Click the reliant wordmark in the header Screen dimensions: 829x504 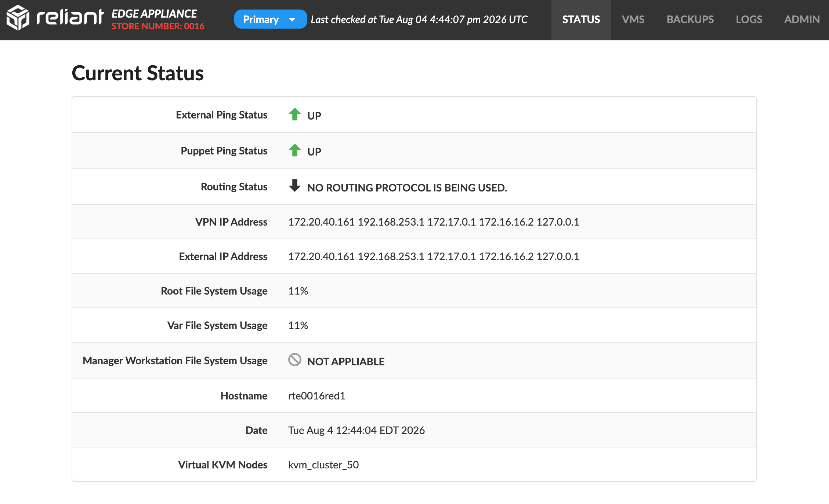[70, 17]
